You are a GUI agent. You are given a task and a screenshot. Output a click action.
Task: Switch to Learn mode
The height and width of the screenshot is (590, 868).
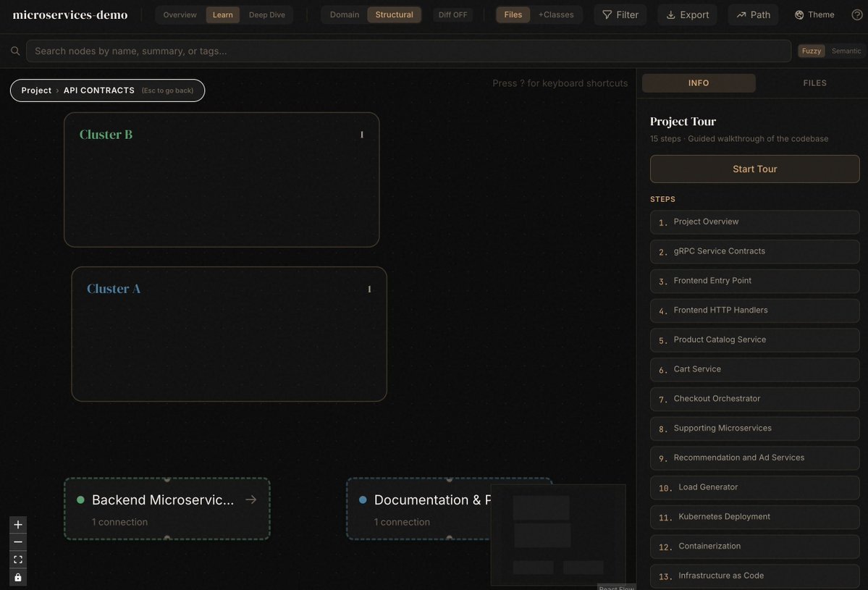click(x=222, y=15)
